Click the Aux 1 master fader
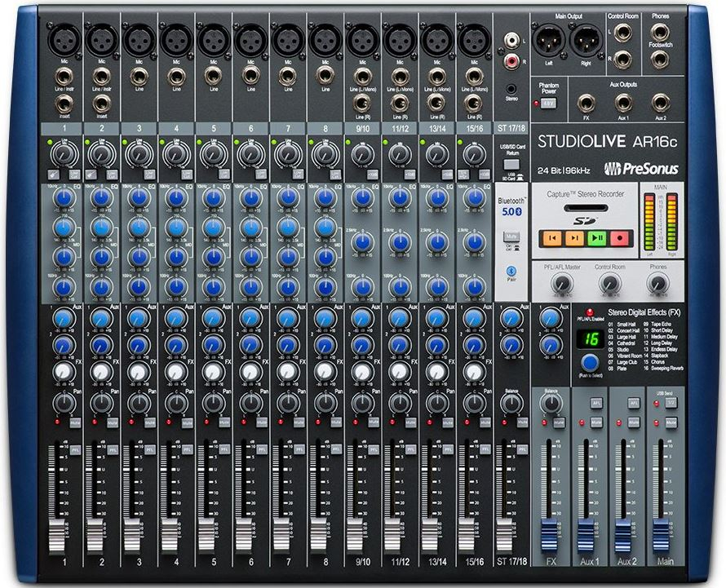 [586, 536]
